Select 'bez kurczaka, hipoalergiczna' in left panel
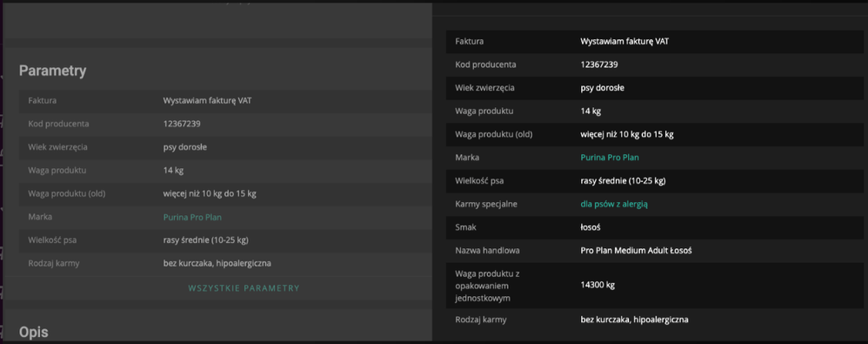 [x=217, y=264]
